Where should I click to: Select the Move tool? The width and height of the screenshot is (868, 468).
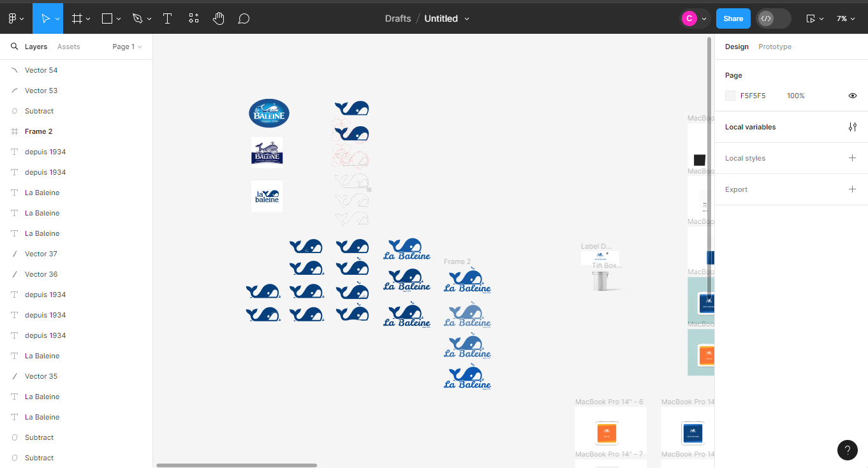point(46,18)
